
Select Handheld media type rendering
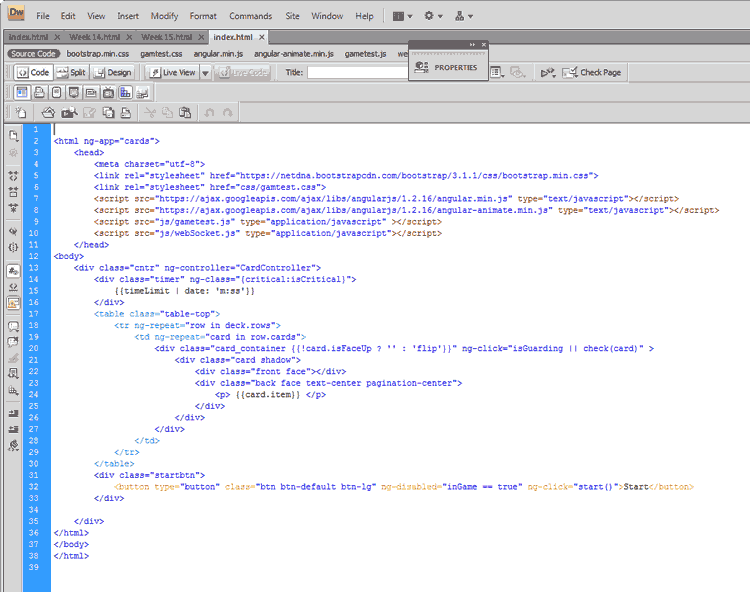click(56, 92)
